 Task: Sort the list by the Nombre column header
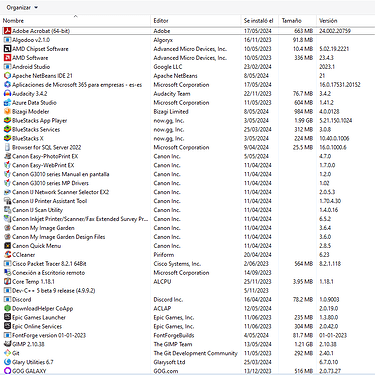coord(76,21)
